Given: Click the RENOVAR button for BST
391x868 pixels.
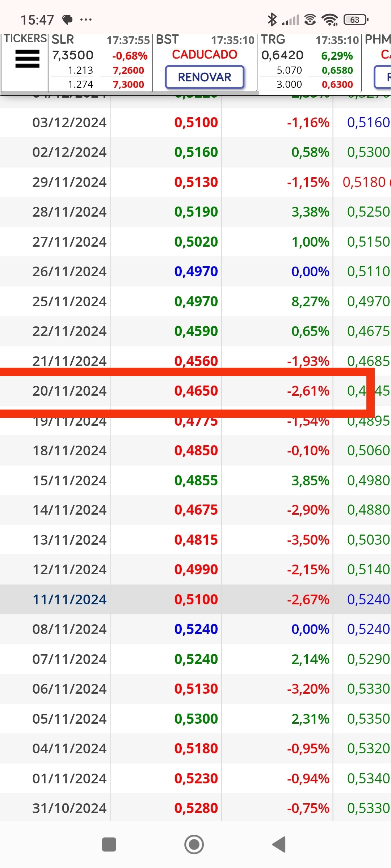Looking at the screenshot, I should point(205,77).
